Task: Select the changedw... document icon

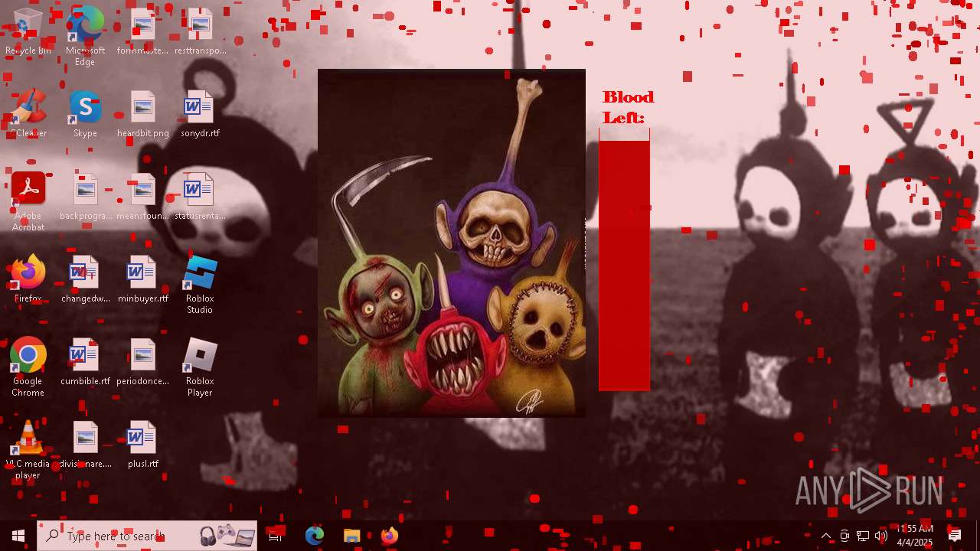Action: coord(85,279)
